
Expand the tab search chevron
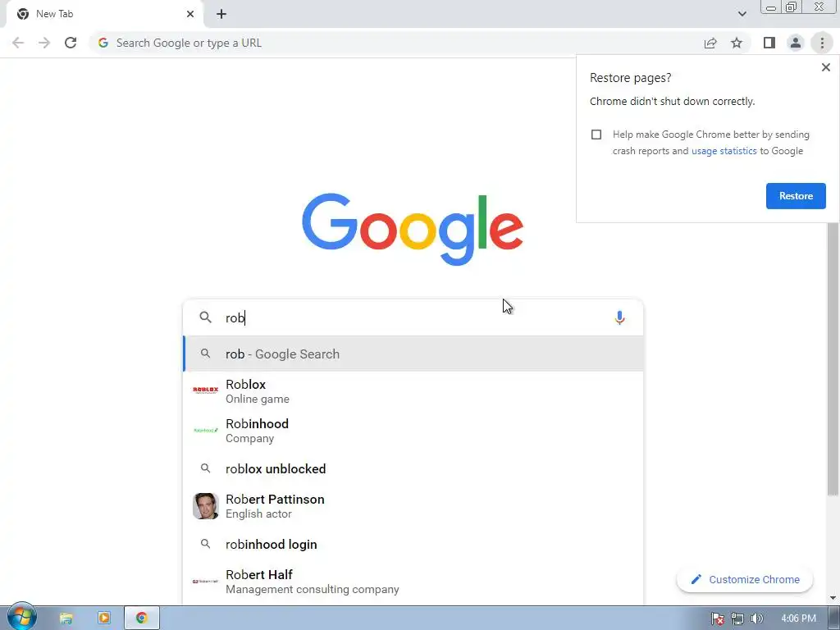(x=742, y=14)
